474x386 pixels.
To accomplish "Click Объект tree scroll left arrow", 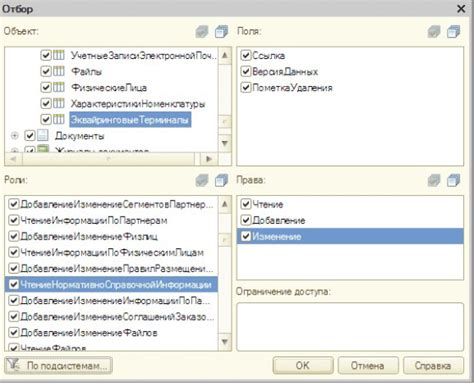I will [13, 159].
